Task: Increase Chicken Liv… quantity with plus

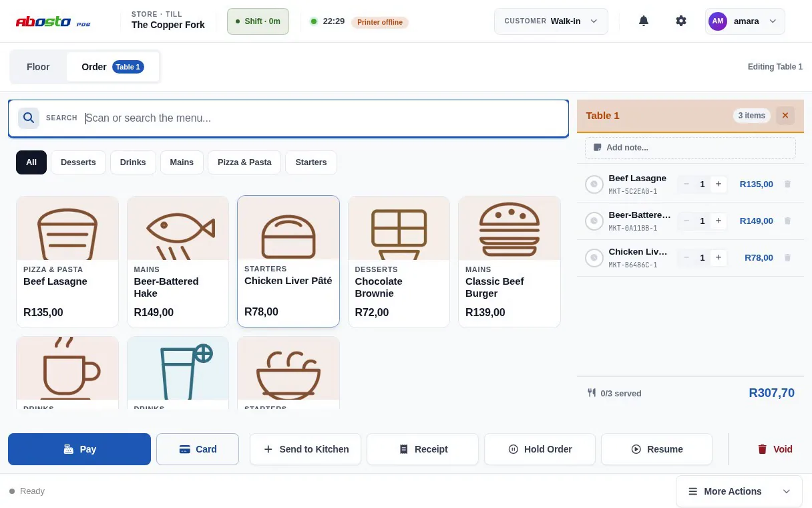Action: tap(719, 258)
